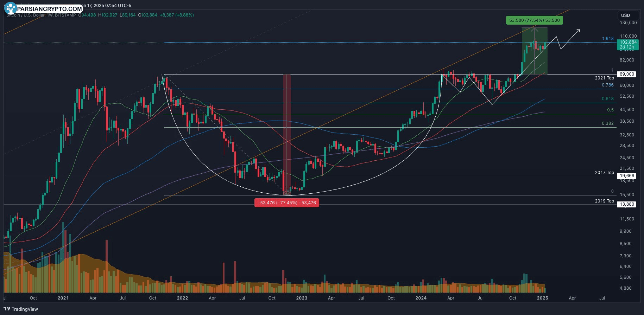This screenshot has width=644, height=315.
Task: Click the red −53,476 (−77.45%) measure label
Action: click(x=287, y=203)
